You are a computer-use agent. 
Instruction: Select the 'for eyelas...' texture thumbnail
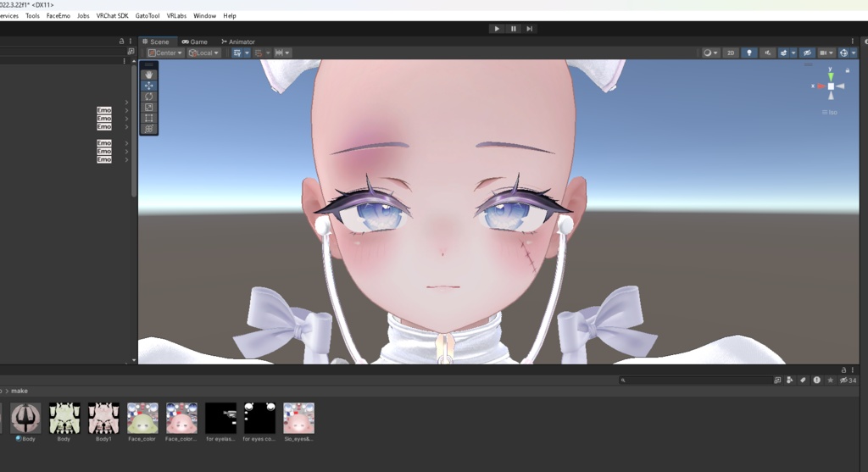[220, 419]
